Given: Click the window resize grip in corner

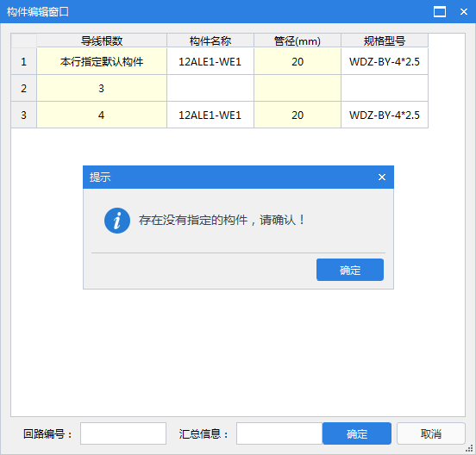Looking at the screenshot, I should click(x=469, y=448).
